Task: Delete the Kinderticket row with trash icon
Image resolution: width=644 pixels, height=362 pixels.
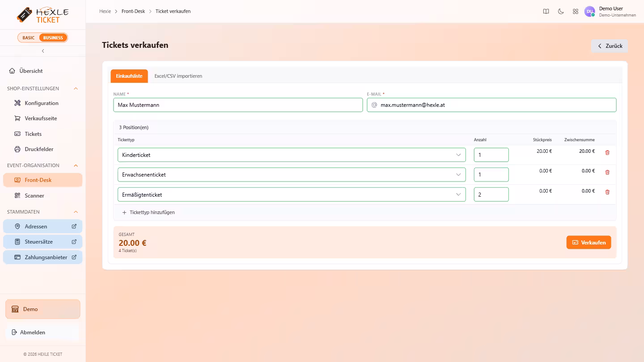Action: tap(607, 152)
